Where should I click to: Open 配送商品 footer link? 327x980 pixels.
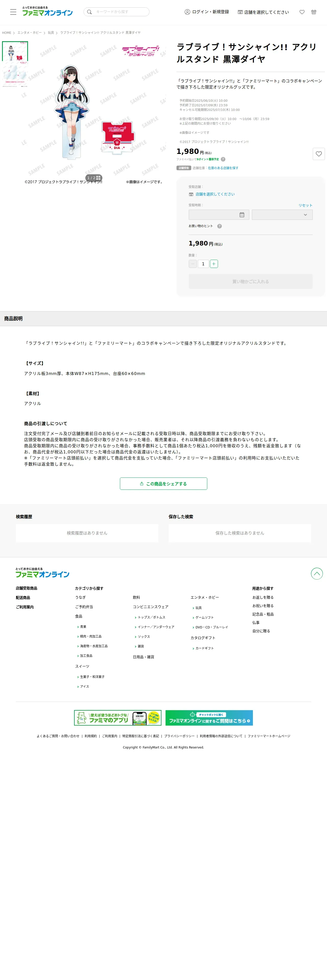(23, 598)
